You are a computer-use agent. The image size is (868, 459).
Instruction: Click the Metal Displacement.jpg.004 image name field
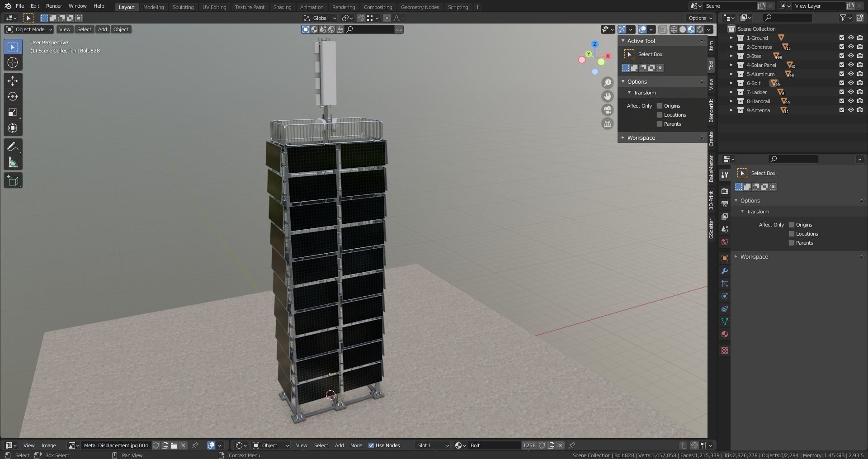pos(116,445)
